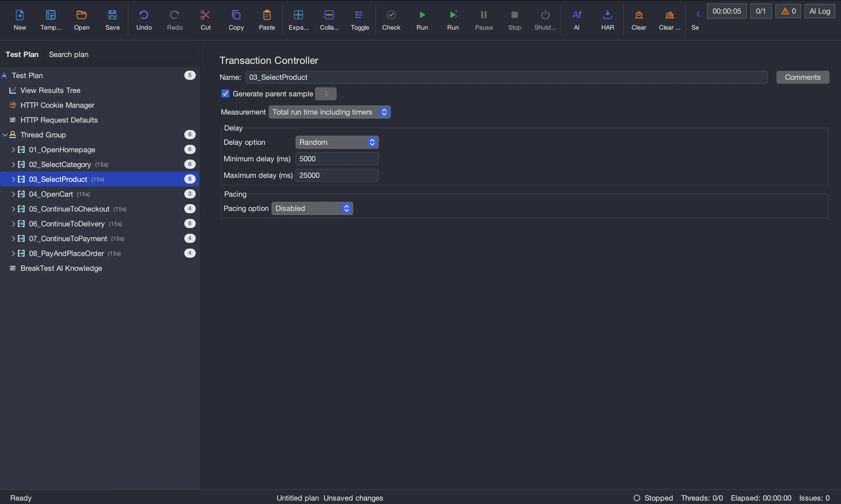Click the Open folder icon
Screen dimensions: 841x504
[82, 15]
